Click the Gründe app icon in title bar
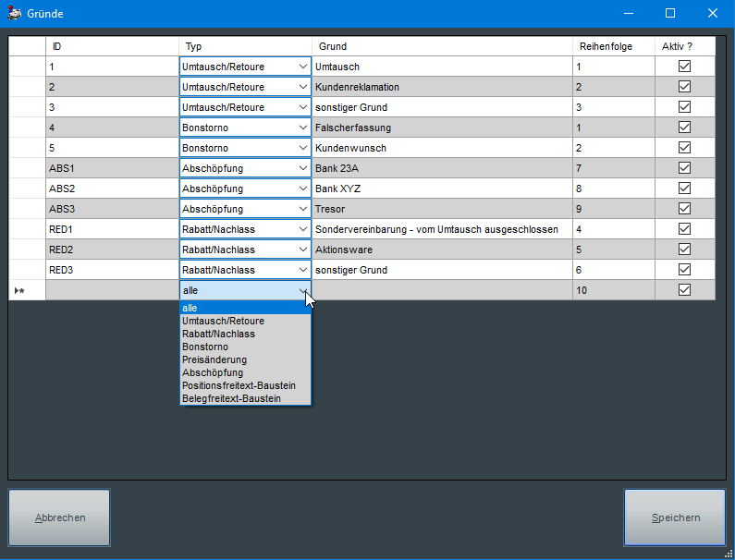This screenshot has height=560, width=735. click(x=14, y=13)
